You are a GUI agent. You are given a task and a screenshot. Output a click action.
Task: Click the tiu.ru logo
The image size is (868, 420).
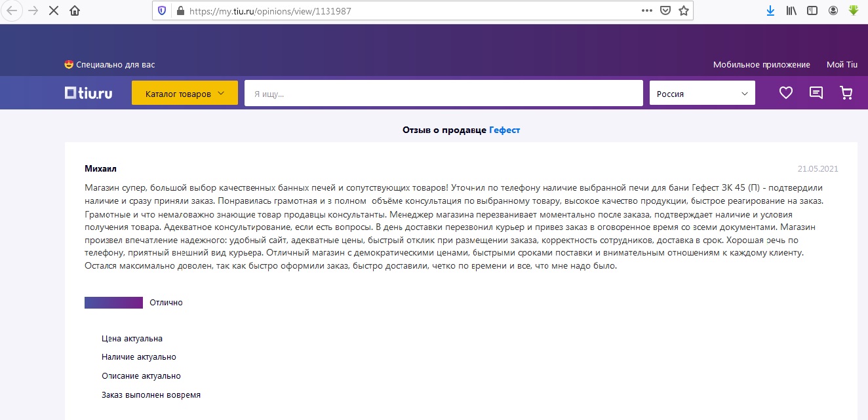pyautogui.click(x=89, y=93)
